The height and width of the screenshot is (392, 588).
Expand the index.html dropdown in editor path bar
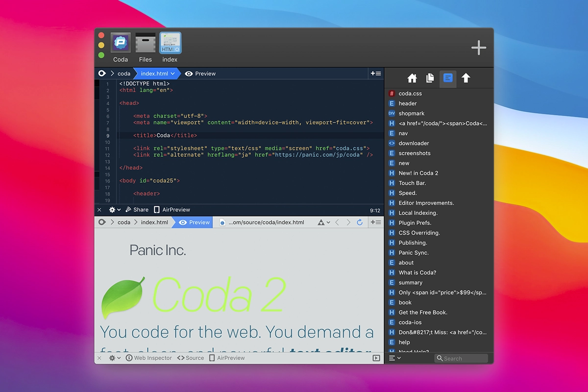click(172, 73)
